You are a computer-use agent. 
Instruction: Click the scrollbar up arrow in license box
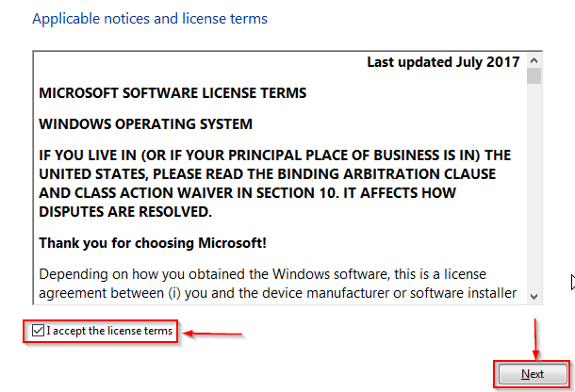point(534,60)
